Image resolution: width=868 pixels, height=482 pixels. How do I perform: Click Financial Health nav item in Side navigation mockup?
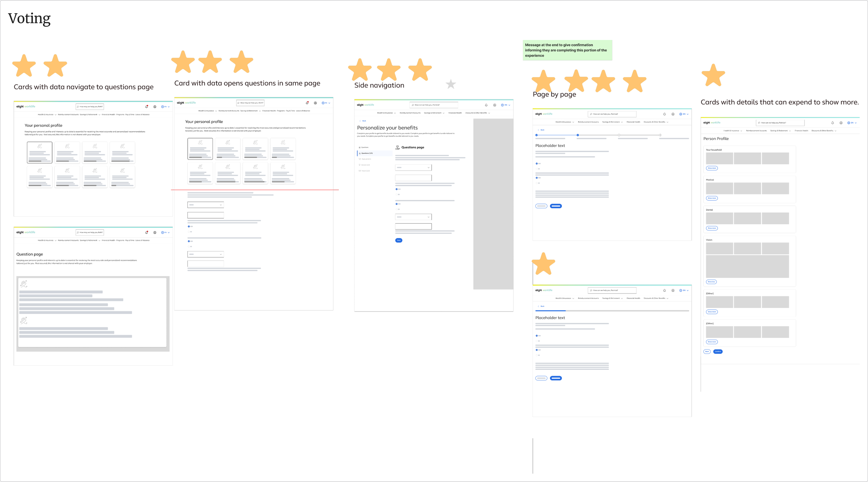tap(455, 113)
